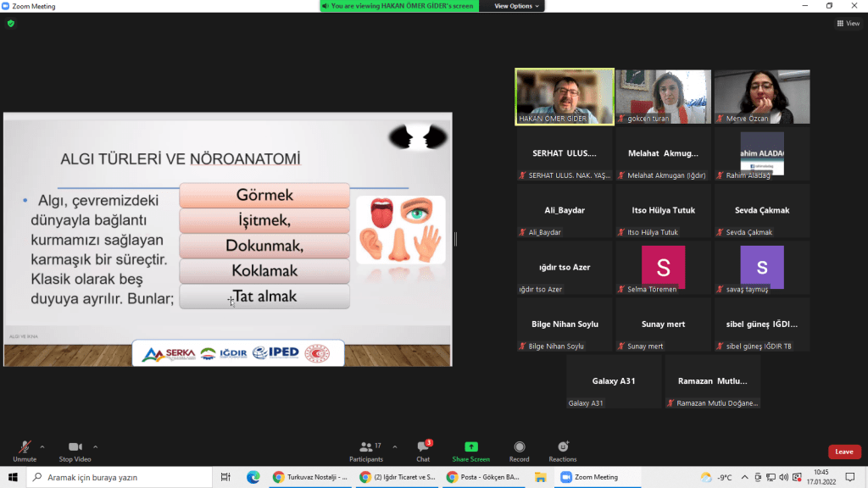Open the View Options dropdown
868x488 pixels.
[516, 6]
